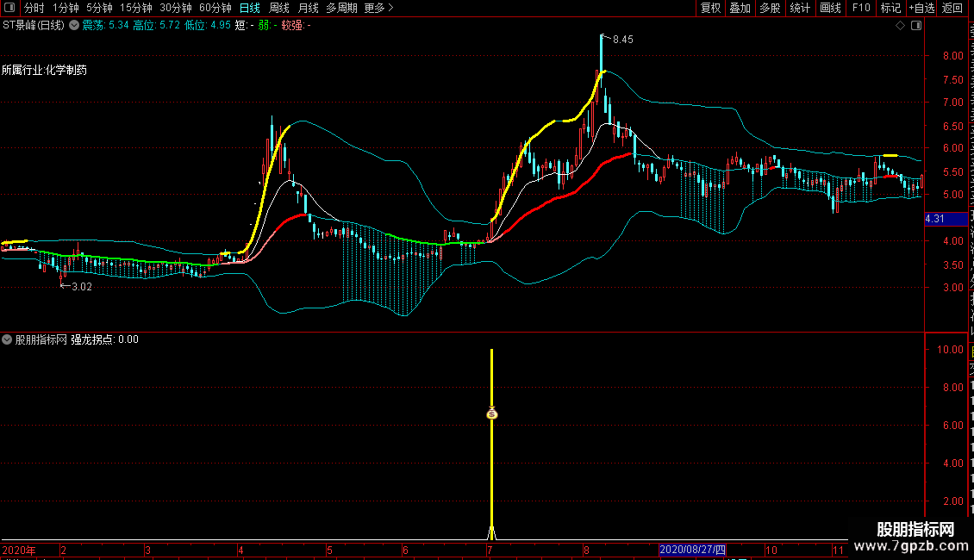This screenshot has width=974, height=560.
Task: Select the 周线 weekly period
Action: pyautogui.click(x=279, y=8)
